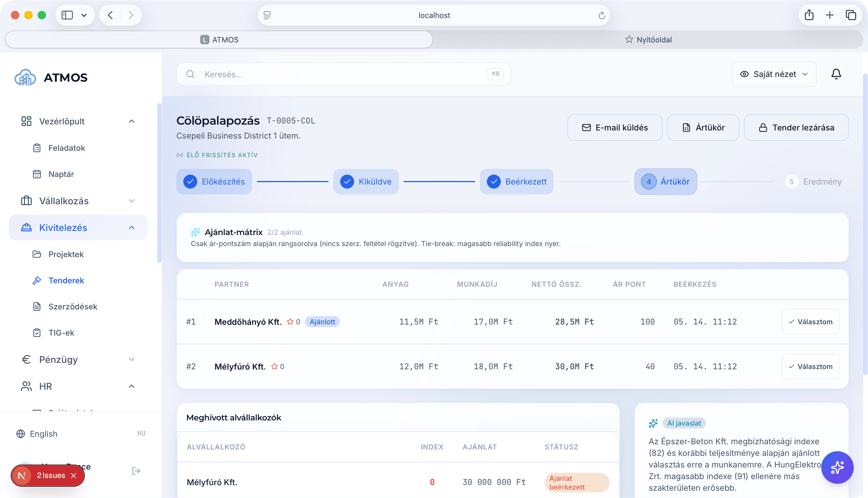
Task: Choose Mélyfúró Kft. with Választom
Action: [x=810, y=367]
